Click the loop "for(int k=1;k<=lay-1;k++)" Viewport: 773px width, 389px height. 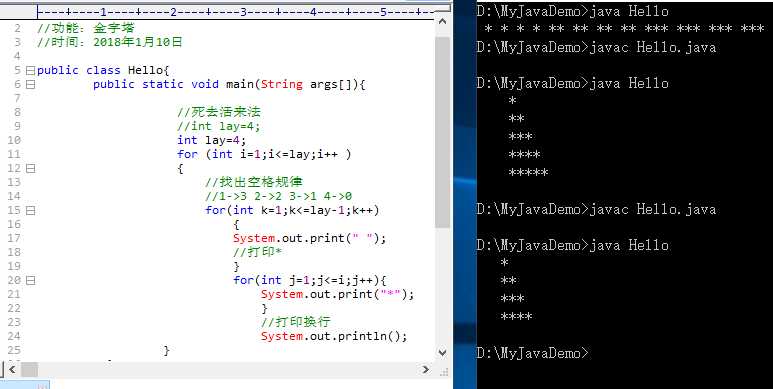point(292,211)
